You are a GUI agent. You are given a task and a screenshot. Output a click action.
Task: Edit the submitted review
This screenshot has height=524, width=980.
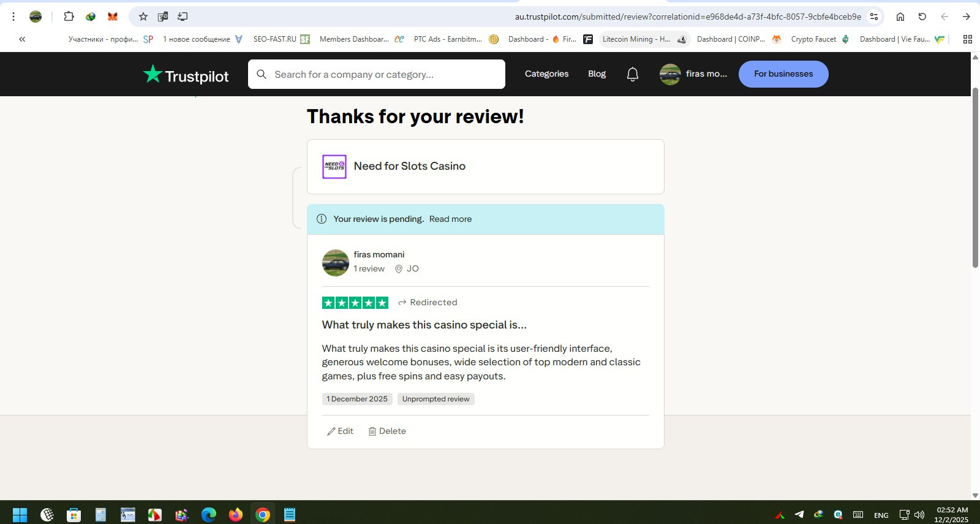click(x=340, y=431)
